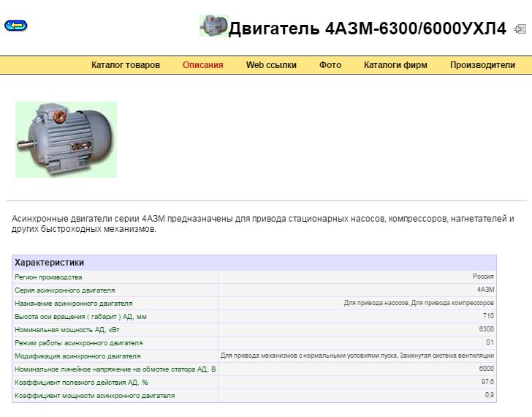Viewport: 532px width, 417px height.
Task: Open the Web ссылки tab
Action: pos(271,65)
